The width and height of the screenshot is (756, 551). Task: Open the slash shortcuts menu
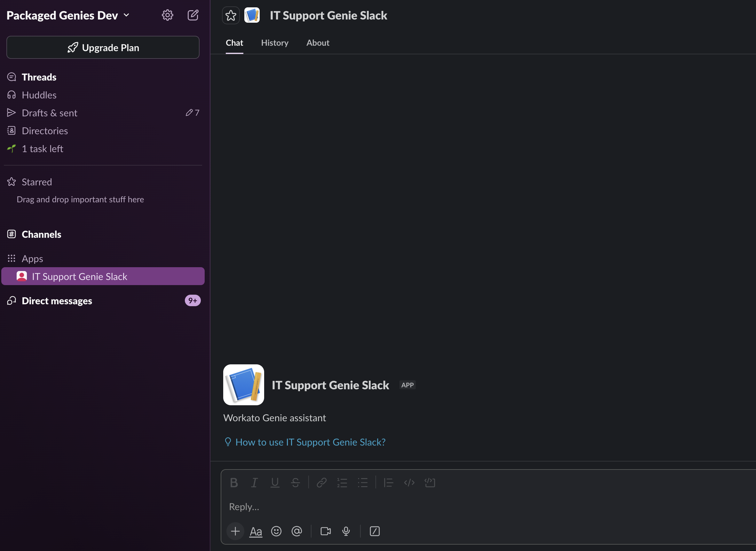click(375, 531)
